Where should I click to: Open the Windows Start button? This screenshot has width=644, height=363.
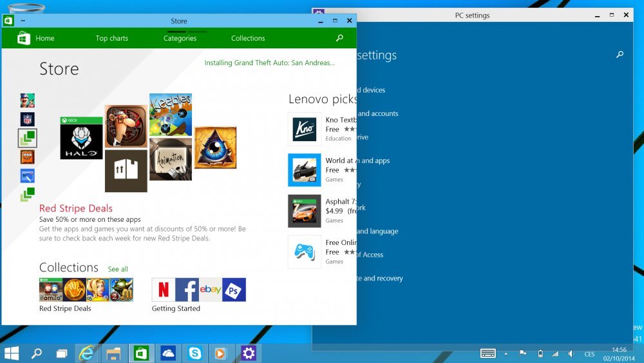point(11,353)
